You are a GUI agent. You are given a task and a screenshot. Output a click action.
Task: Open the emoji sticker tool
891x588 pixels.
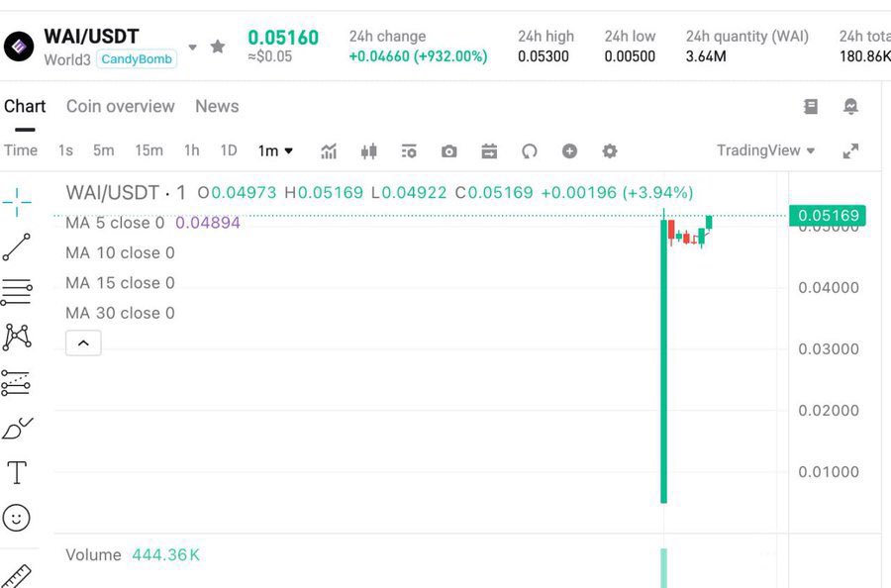tap(17, 518)
